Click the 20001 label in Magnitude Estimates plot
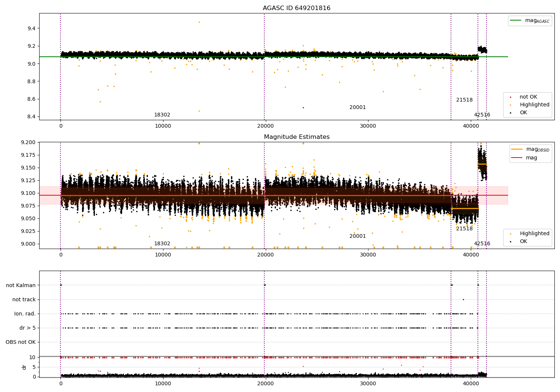The width and height of the screenshot is (560, 392). 358,236
